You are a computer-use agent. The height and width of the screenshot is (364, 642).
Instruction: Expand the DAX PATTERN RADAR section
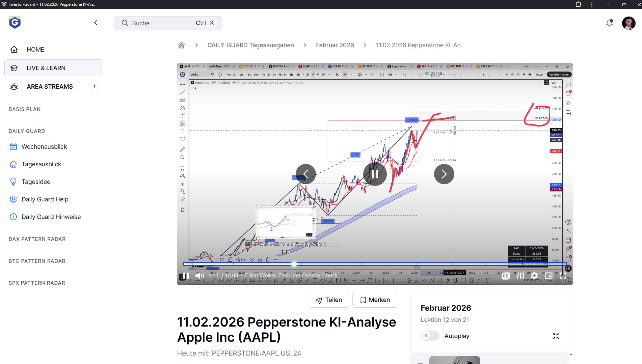(37, 239)
